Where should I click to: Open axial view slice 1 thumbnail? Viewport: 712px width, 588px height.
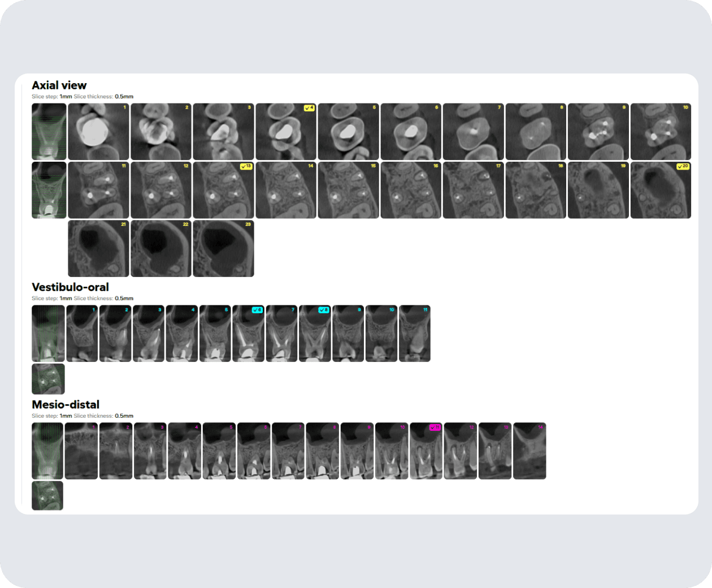coord(98,132)
